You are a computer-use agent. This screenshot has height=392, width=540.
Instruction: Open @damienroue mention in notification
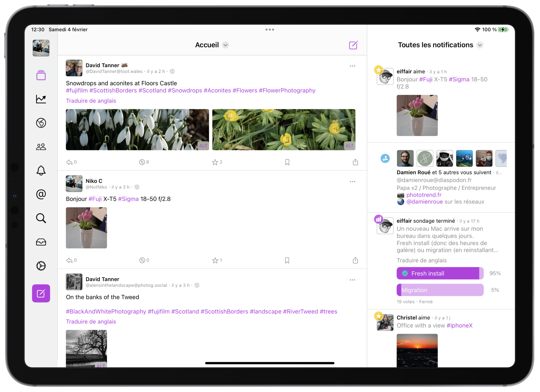pos(425,202)
